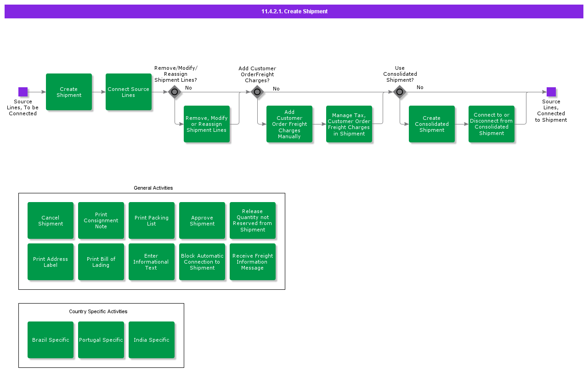The width and height of the screenshot is (588, 372).
Task: Click Manage Tax, Customer Order Freight Charges box
Action: (349, 124)
